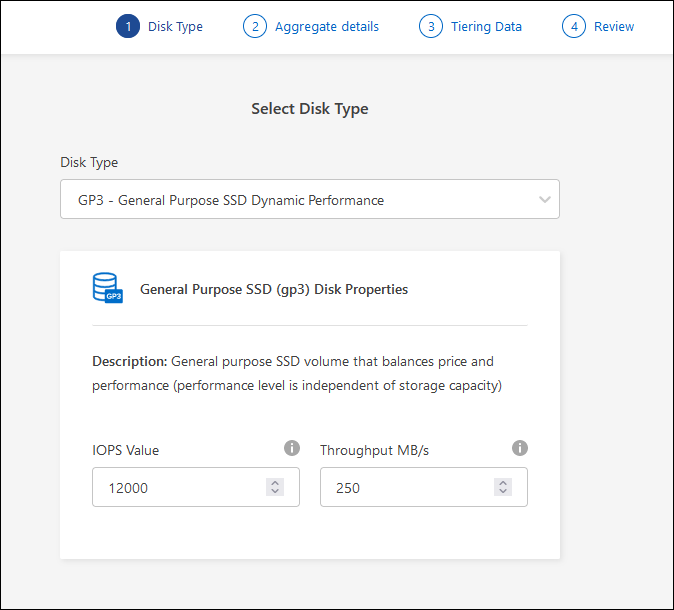674x610 pixels.
Task: Increase the IOPS Value with the up arrow
Action: (x=275, y=483)
